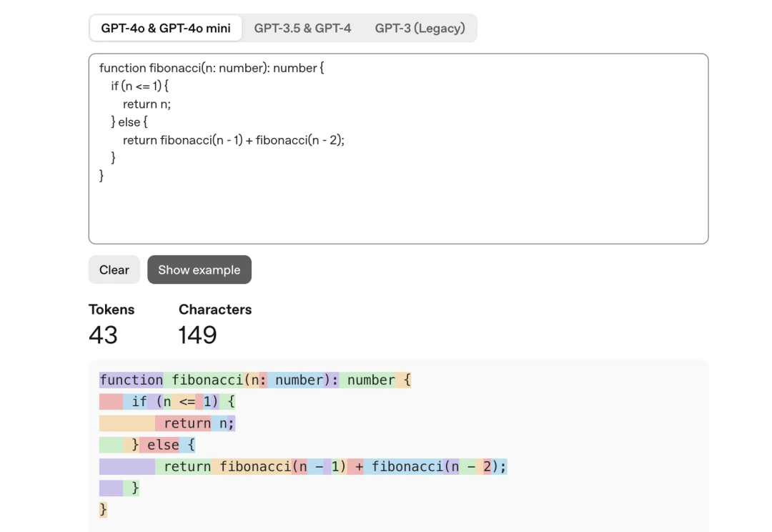The image size is (772, 532).
Task: Click the 'else' token in the tokenized output
Action: (159, 445)
